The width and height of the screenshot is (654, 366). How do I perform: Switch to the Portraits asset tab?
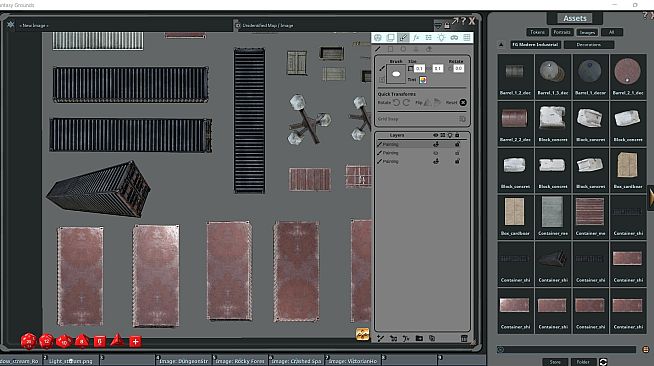(x=562, y=32)
